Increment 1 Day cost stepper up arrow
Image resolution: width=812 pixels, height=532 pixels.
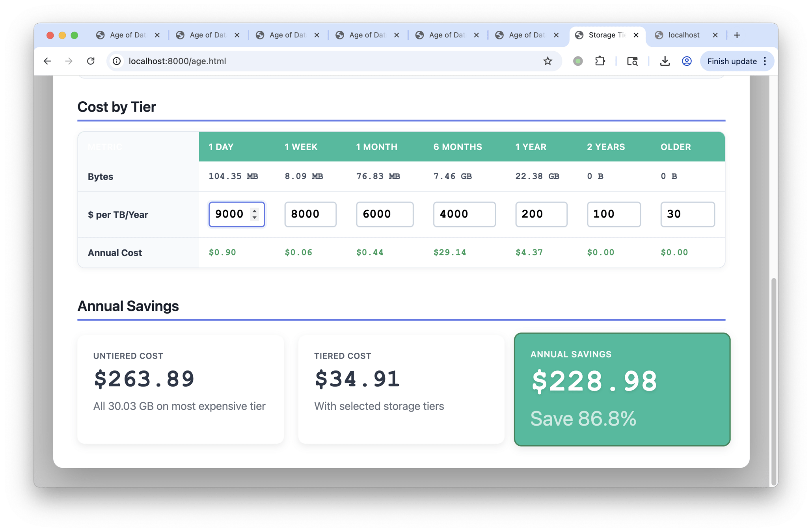255,211
